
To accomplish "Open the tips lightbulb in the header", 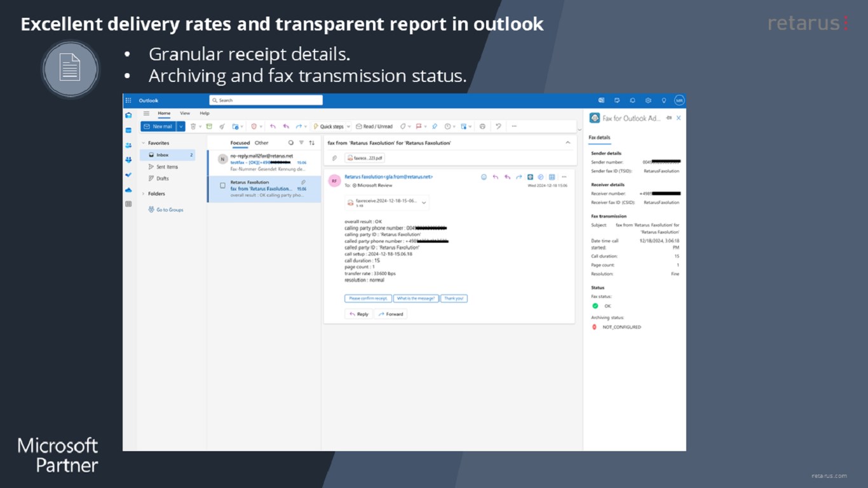I will [x=663, y=100].
